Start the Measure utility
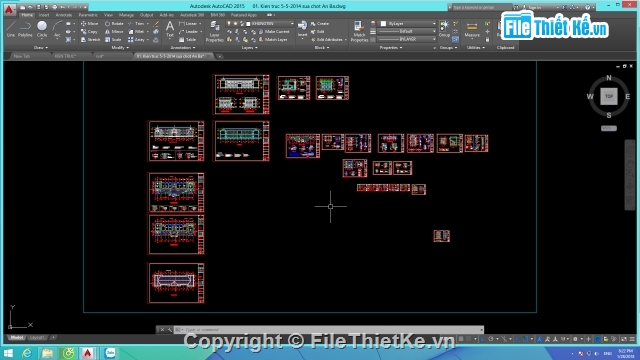Screen dimensions: 640x360 (472, 29)
